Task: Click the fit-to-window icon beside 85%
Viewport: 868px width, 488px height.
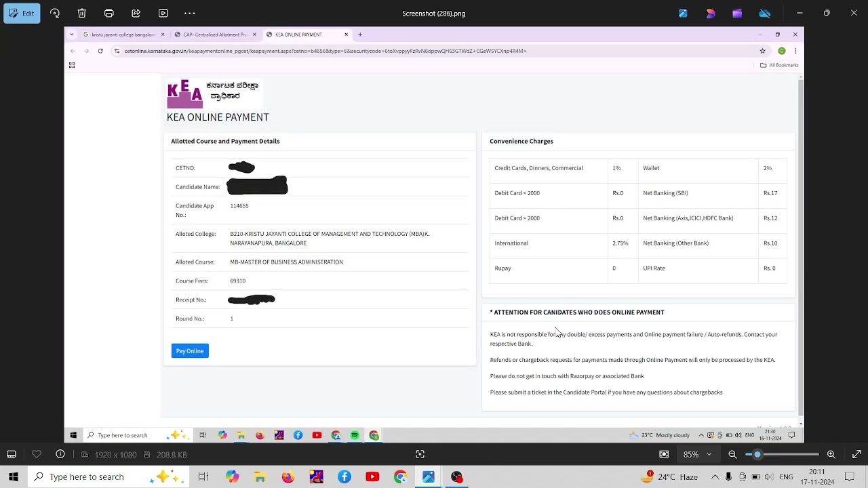Action: point(664,454)
